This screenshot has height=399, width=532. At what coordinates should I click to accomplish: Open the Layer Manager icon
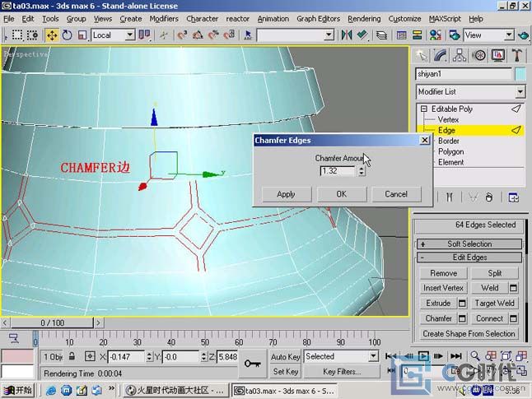pos(381,35)
